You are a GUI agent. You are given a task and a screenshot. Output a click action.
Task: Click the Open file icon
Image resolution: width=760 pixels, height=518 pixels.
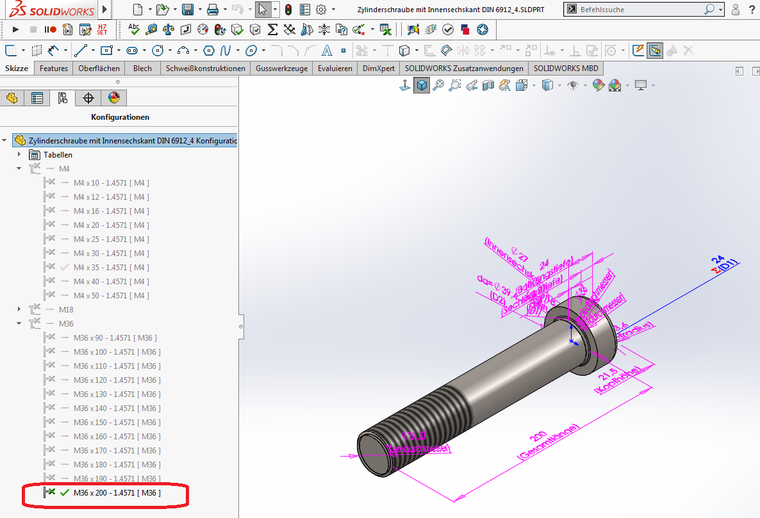tap(163, 9)
